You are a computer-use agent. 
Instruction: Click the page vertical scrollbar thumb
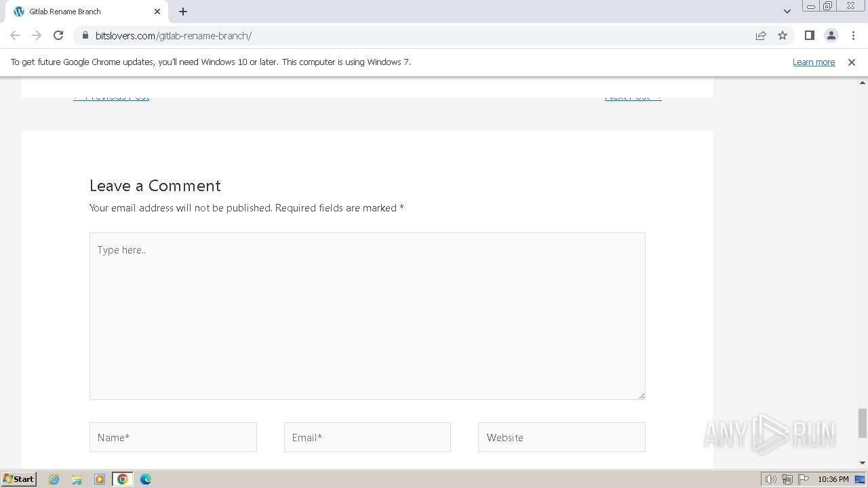[x=863, y=424]
